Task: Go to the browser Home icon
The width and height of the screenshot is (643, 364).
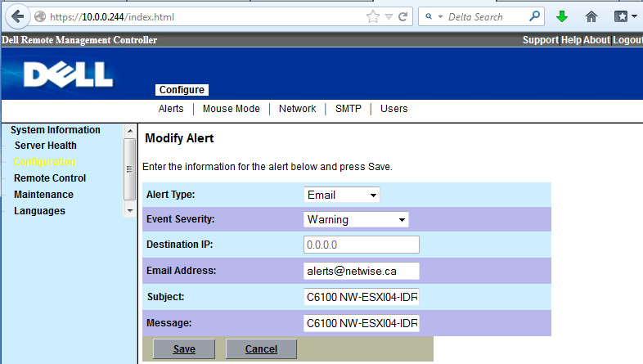Action: point(591,17)
